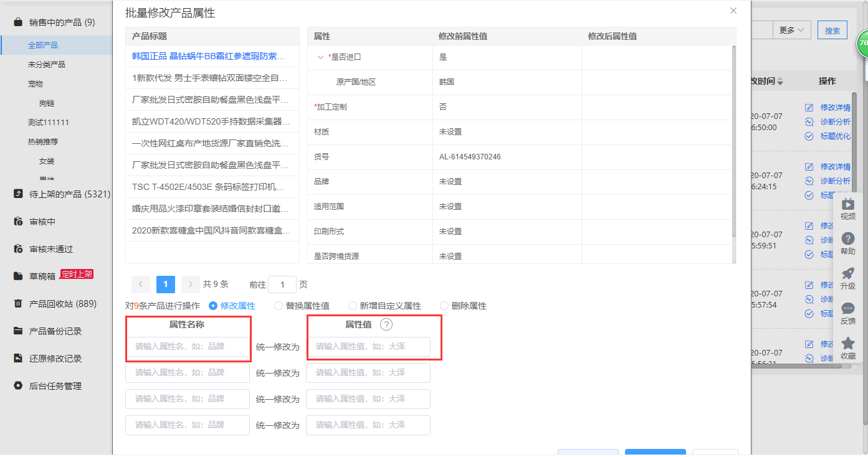Click the page 1 pagination button
This screenshot has width=868, height=457.
166,285
